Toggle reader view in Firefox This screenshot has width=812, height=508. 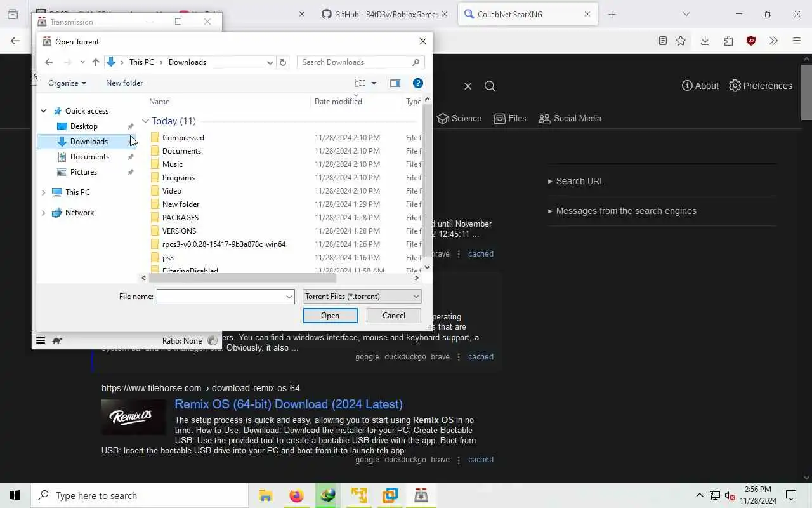[x=662, y=41]
